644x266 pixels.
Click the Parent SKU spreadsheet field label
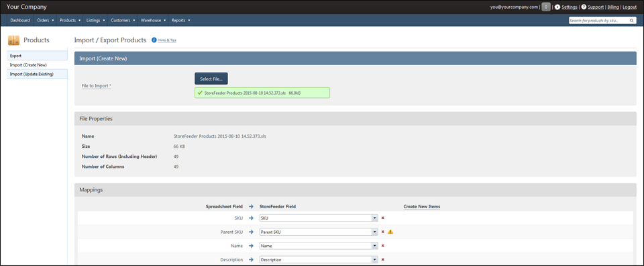click(x=231, y=232)
